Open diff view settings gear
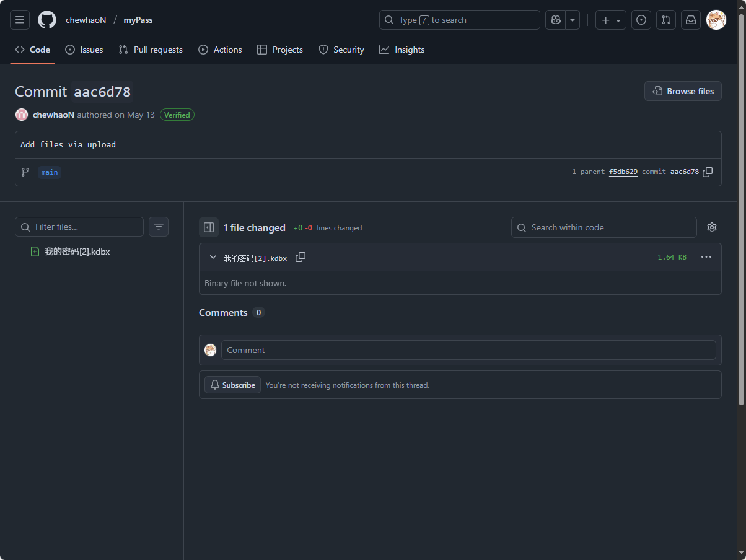The image size is (746, 560). click(712, 227)
